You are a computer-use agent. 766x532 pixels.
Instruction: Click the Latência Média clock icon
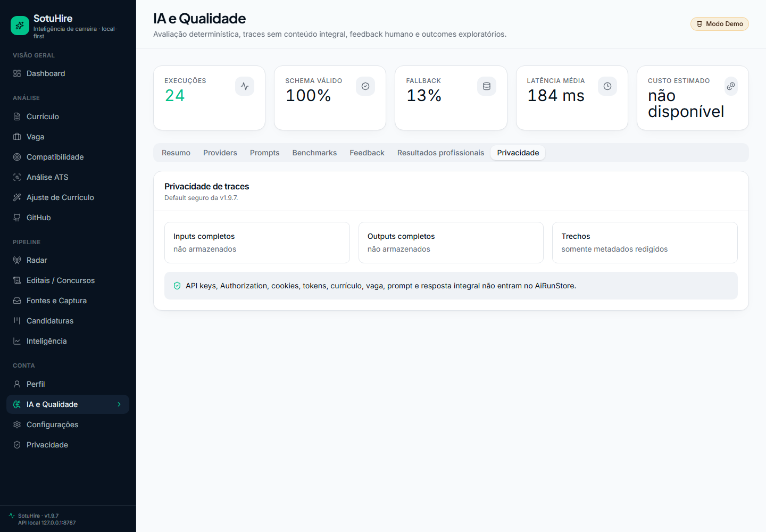click(x=607, y=86)
